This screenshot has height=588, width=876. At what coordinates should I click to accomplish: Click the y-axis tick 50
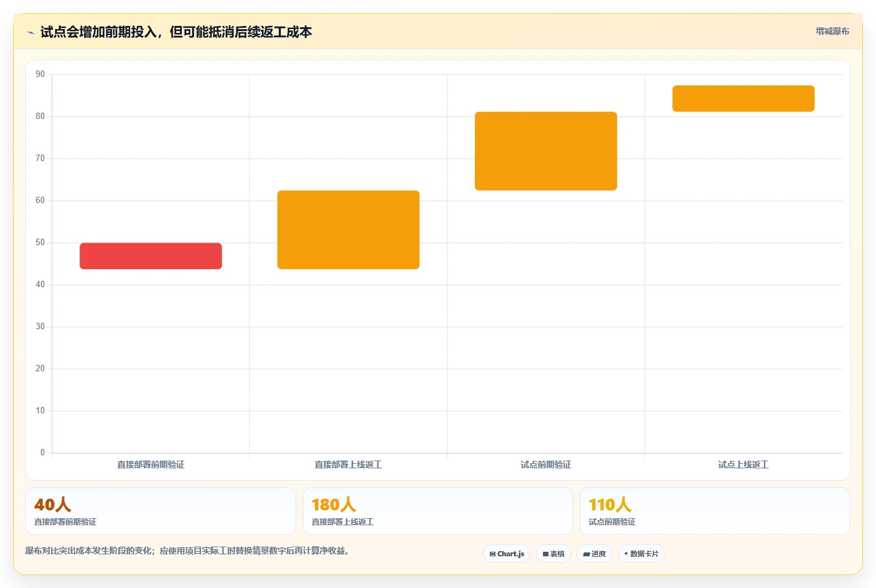40,243
